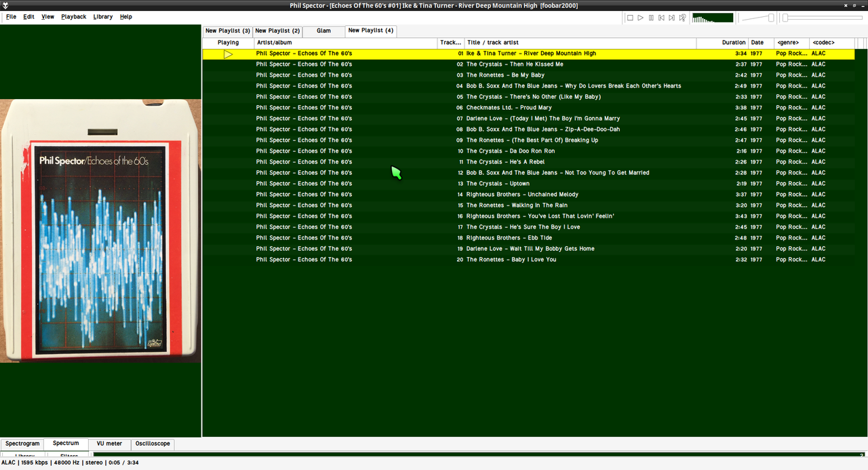Switch to New Playlist (2) tab

click(277, 31)
